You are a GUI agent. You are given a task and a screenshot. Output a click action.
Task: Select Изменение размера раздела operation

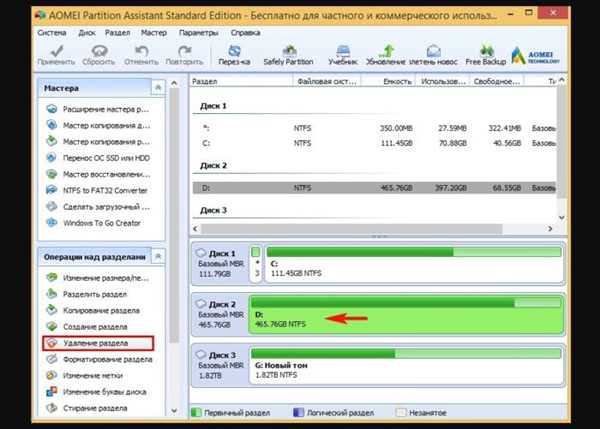pyautogui.click(x=98, y=278)
